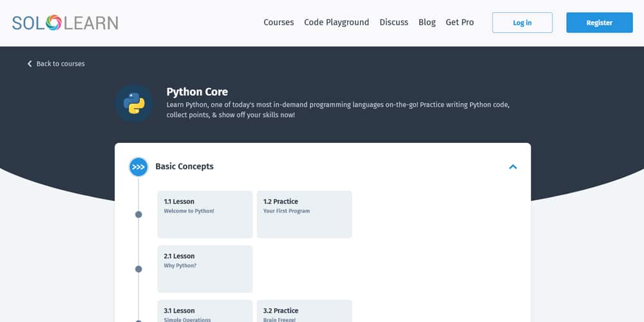Open practice 1.2 Your First Program

(x=304, y=214)
